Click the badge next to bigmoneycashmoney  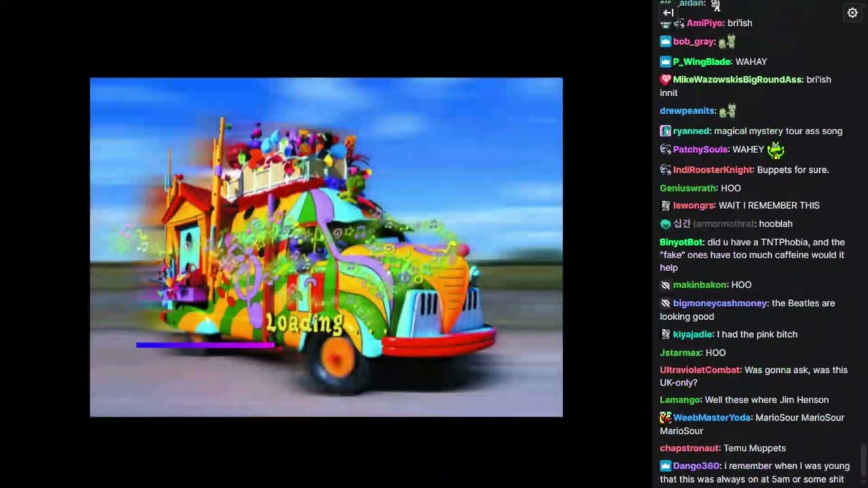665,303
